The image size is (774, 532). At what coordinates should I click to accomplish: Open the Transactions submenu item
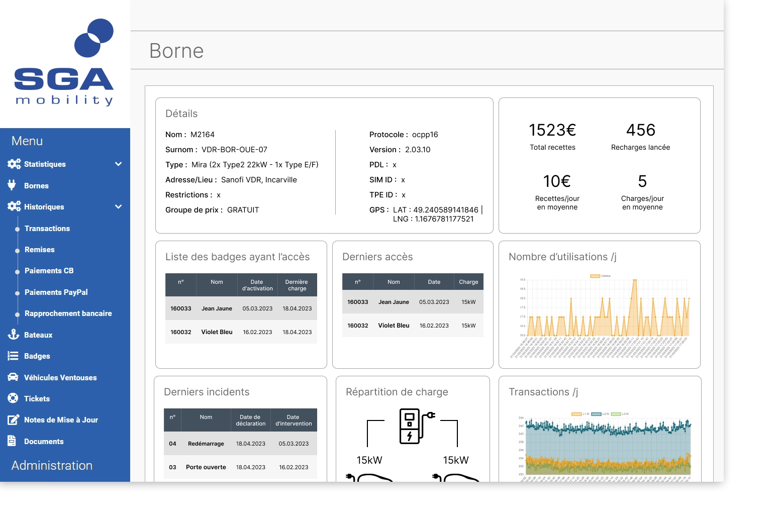(x=47, y=229)
